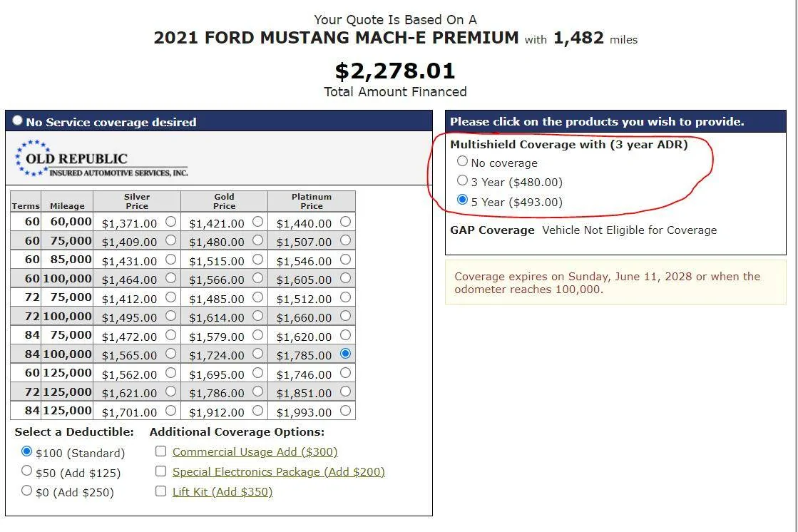This screenshot has width=798, height=532.
Task: Click the Old Republic logo
Action: click(x=101, y=158)
